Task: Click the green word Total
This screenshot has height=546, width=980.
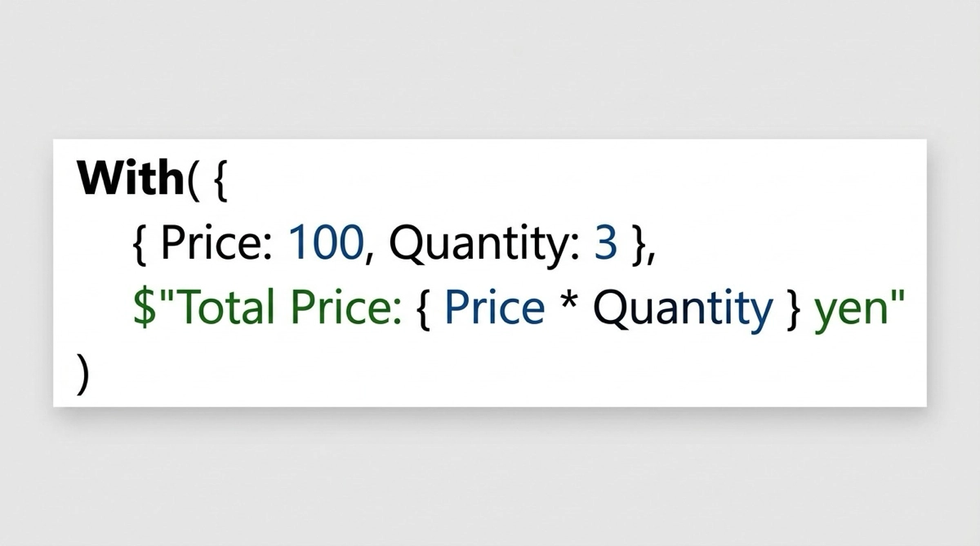Action: click(211, 308)
